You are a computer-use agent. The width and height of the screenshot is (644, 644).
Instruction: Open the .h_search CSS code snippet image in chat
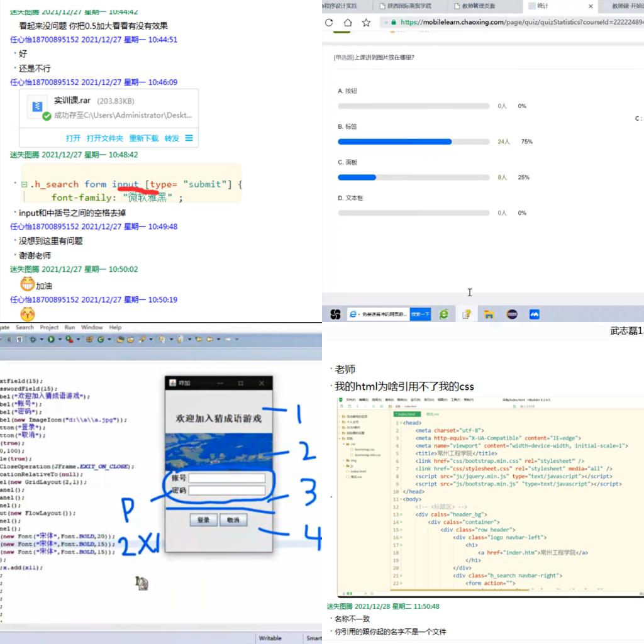[131, 183]
